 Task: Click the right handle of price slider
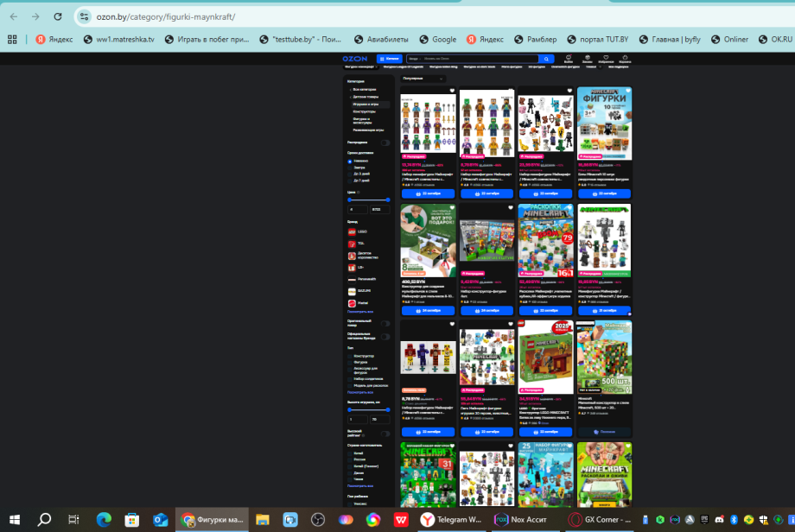(389, 199)
